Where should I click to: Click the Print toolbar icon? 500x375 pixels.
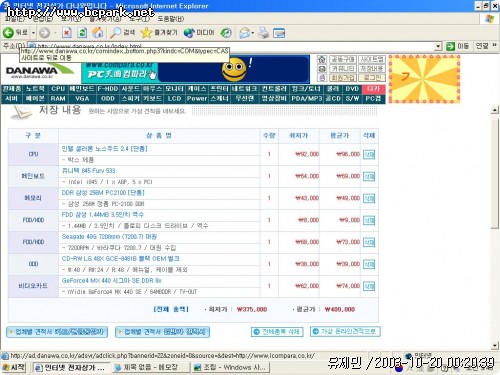(x=263, y=33)
